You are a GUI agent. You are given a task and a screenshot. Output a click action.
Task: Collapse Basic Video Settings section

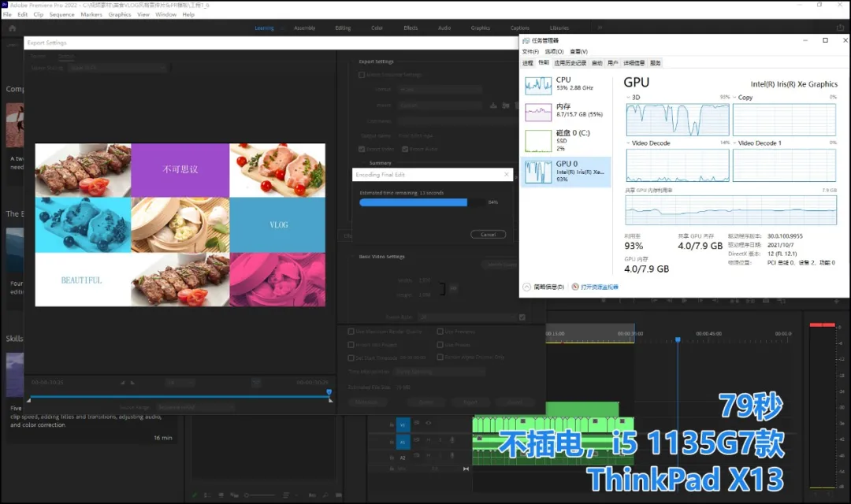click(353, 257)
